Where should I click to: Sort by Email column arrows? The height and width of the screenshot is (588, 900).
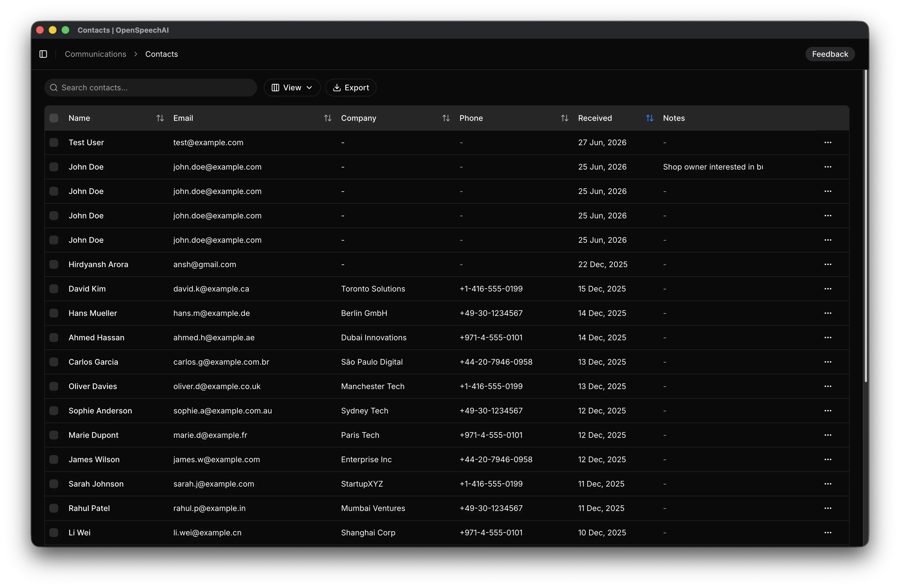click(328, 118)
